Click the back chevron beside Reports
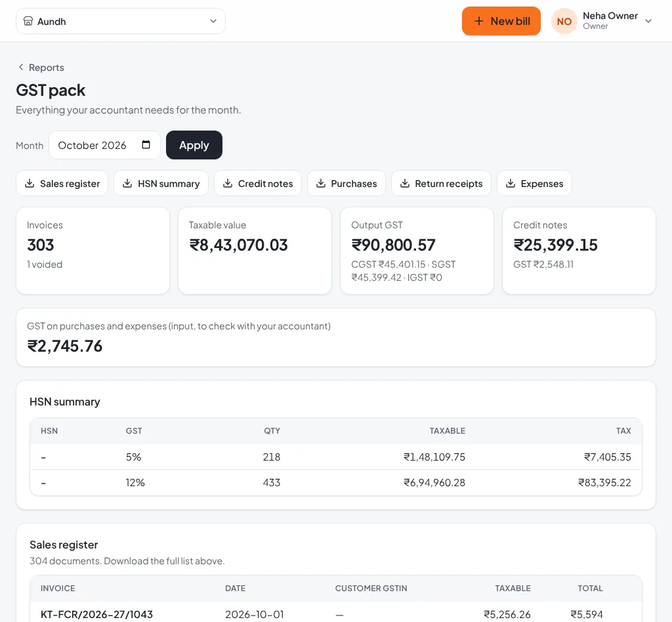The height and width of the screenshot is (622, 672). [x=20, y=67]
